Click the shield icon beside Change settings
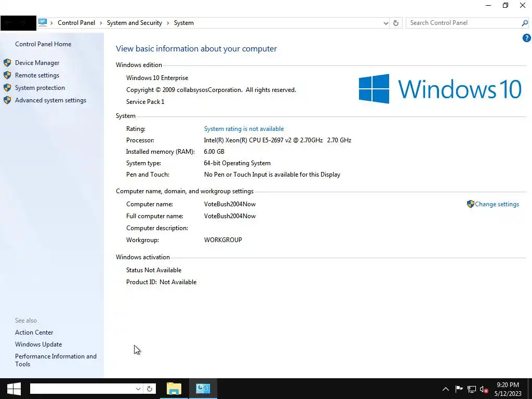Viewport: 532px width, 399px height. pyautogui.click(x=470, y=204)
